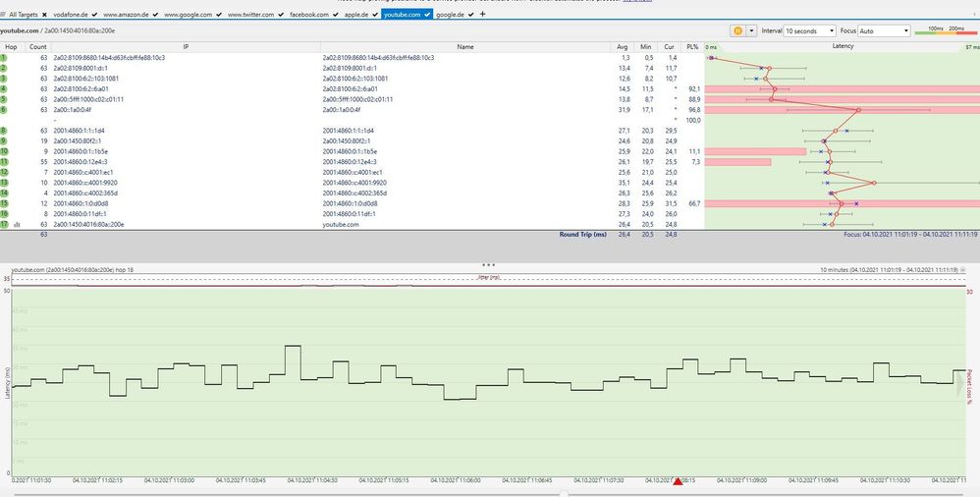Select the hop 4 green circle icon
Image resolution: width=980 pixels, height=497 pixels.
point(4,88)
